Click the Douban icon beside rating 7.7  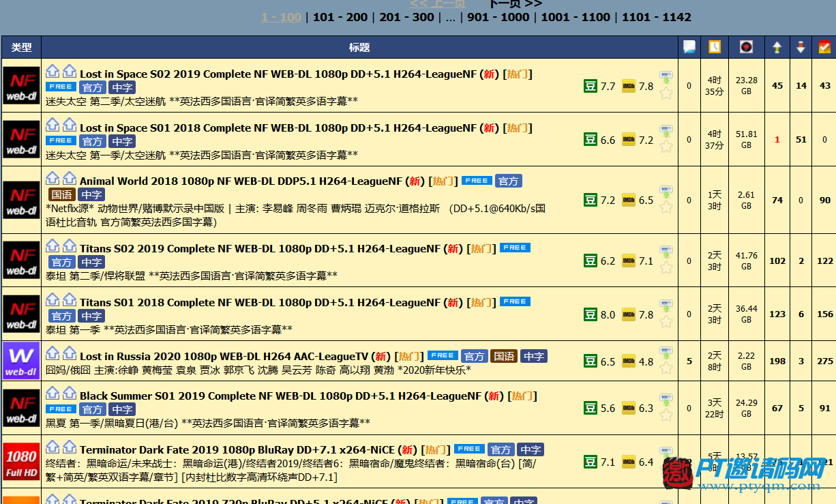click(591, 86)
